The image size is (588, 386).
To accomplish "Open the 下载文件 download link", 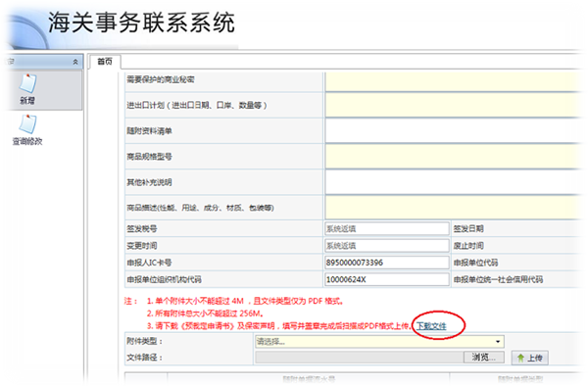I will 431,326.
